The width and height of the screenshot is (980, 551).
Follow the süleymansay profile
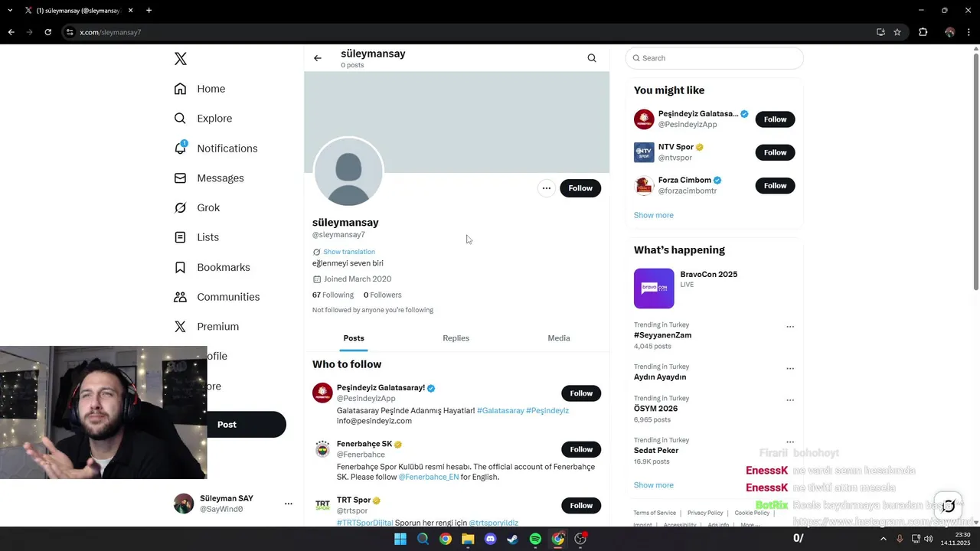pyautogui.click(x=580, y=188)
